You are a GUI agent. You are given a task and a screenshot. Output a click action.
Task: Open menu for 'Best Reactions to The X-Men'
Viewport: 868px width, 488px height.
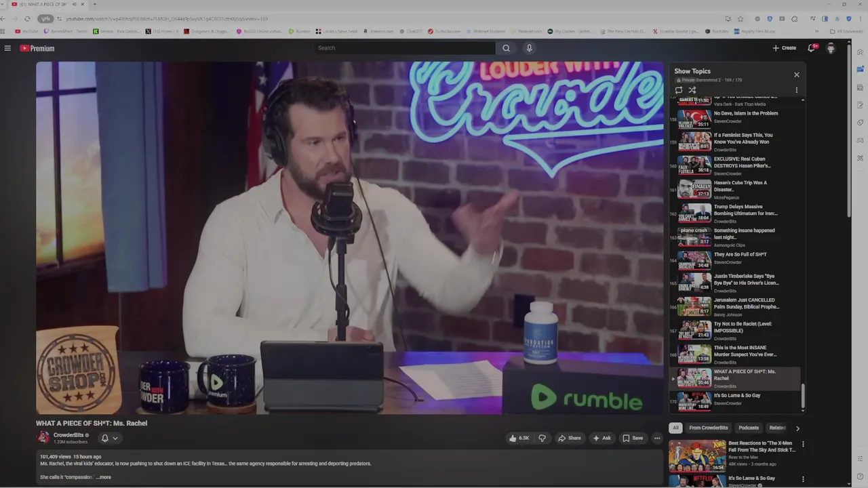click(803, 445)
